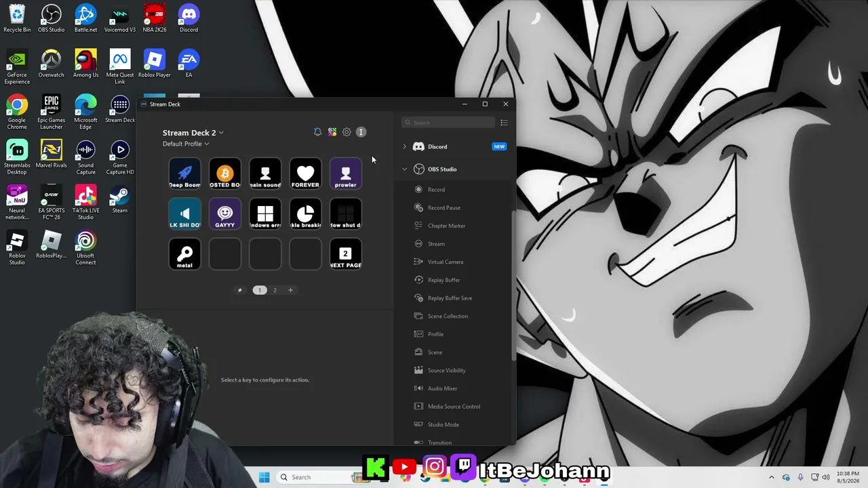This screenshot has width=868, height=488.
Task: Pin the current deck page
Action: tap(239, 290)
